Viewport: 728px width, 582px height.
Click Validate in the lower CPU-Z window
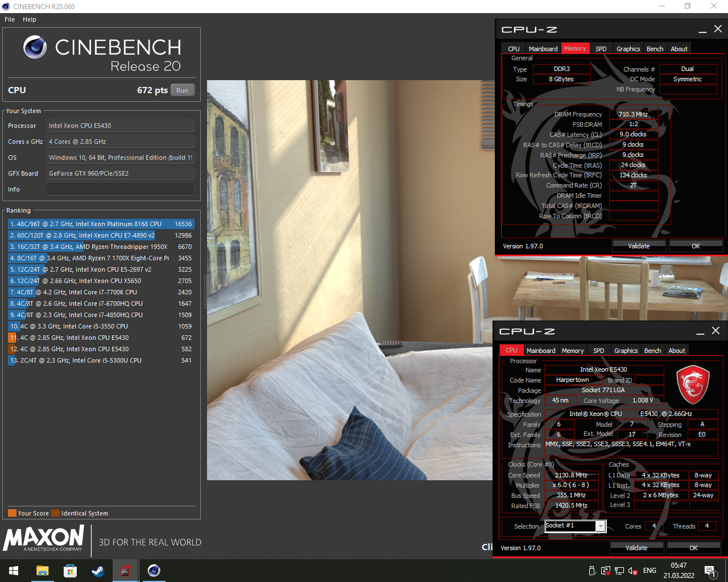636,548
